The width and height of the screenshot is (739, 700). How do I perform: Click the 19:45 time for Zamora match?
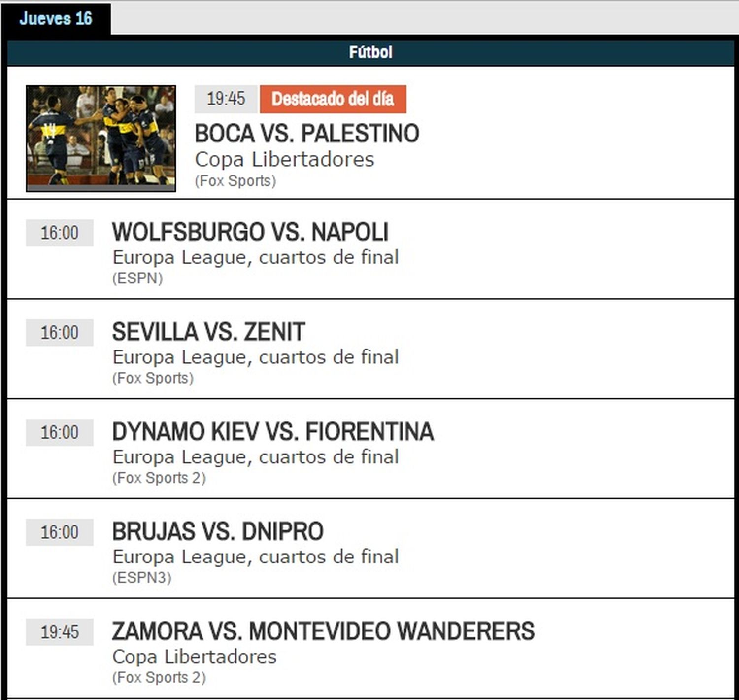click(x=60, y=632)
